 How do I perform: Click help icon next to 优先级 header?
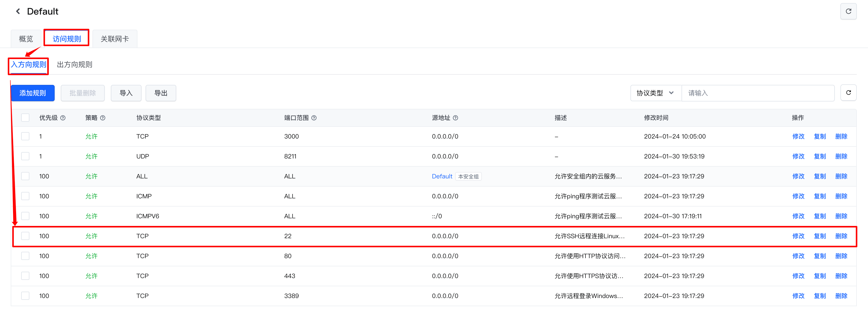[63, 118]
